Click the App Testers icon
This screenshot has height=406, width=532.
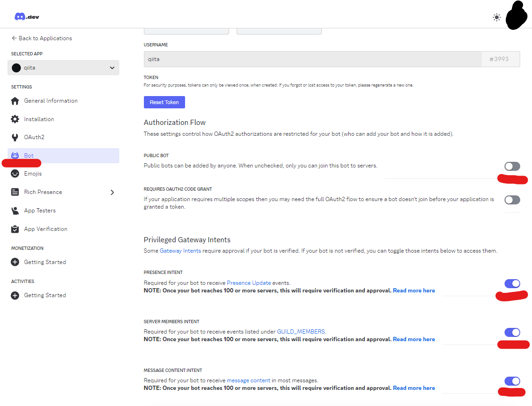(15, 211)
